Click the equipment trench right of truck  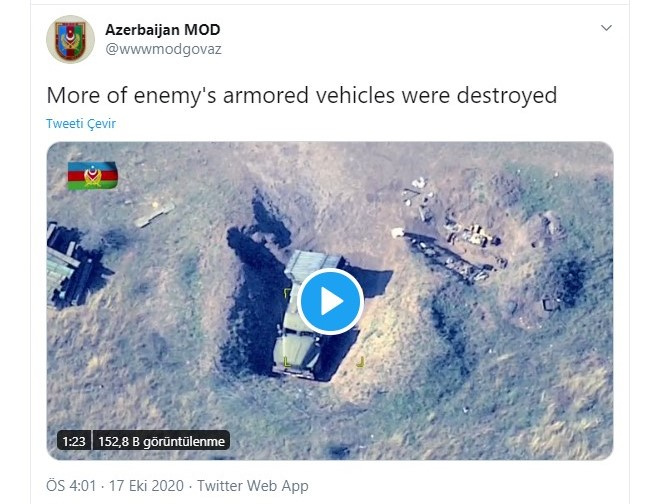click(448, 250)
